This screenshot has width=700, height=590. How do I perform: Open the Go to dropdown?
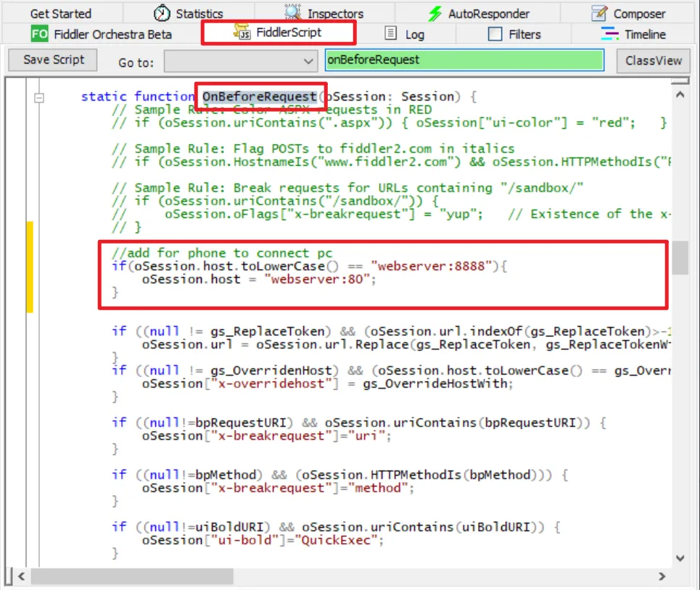(241, 61)
